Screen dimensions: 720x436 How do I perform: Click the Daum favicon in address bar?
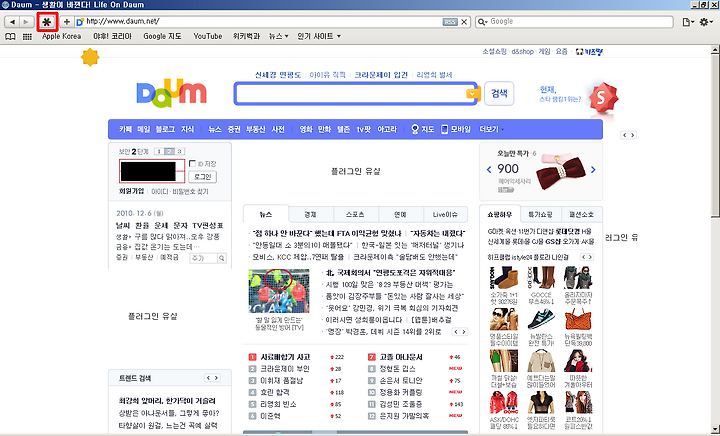80,22
